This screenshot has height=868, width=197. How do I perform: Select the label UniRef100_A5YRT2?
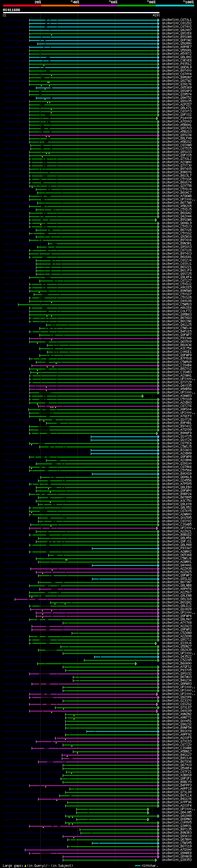pos(176,54)
